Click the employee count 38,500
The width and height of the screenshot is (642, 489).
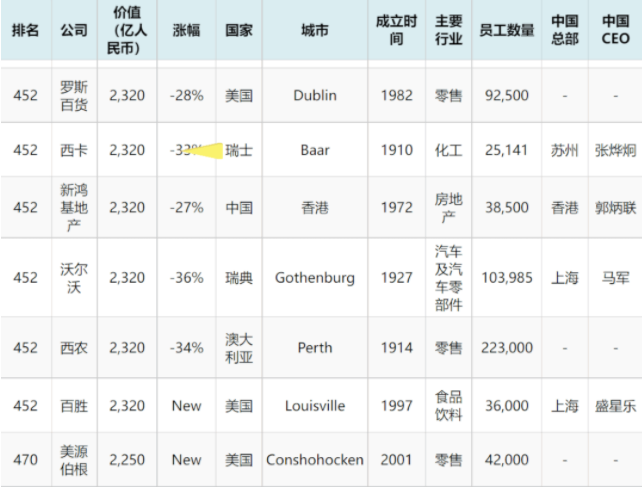[x=507, y=208]
